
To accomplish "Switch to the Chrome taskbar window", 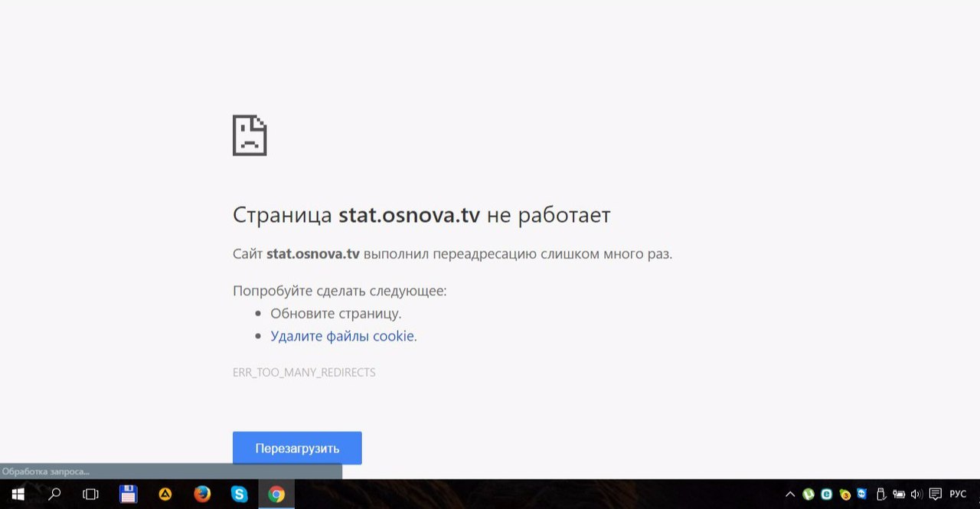I will click(276, 494).
